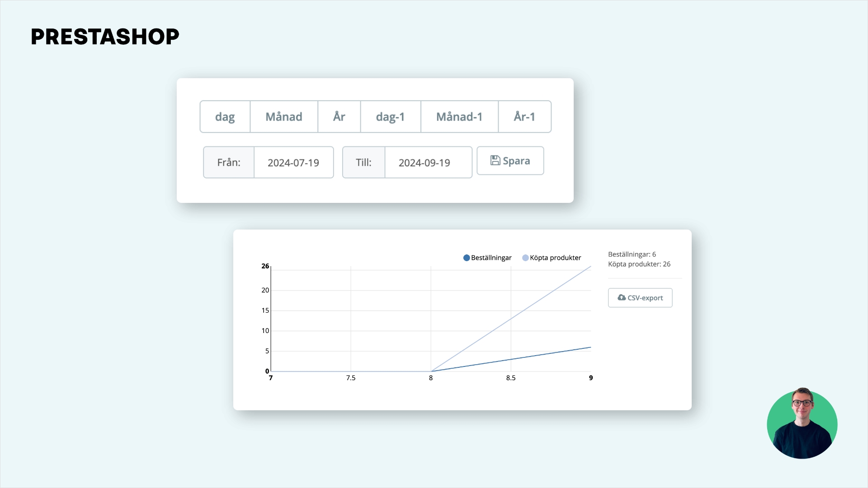
Task: Click the x-axis label 7.5
Action: [x=351, y=378]
